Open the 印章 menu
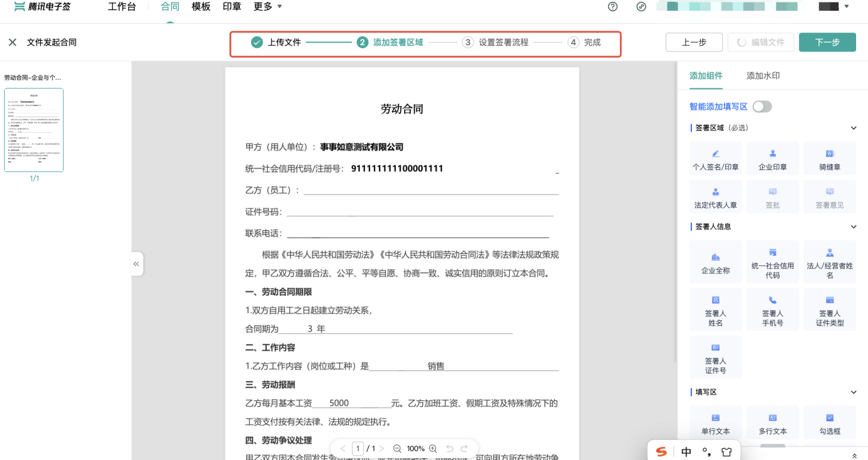The image size is (868, 460). 232,7
